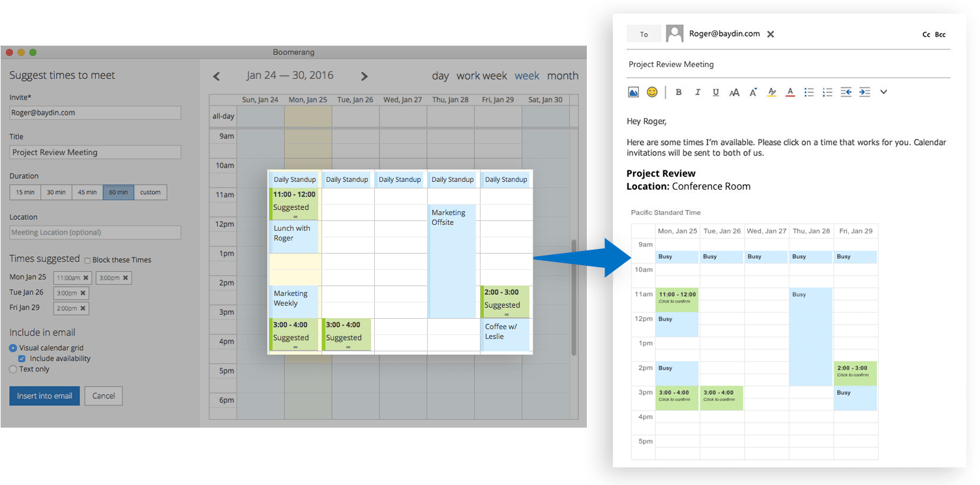Click the numbered list icon
The image size is (980, 485).
[827, 92]
